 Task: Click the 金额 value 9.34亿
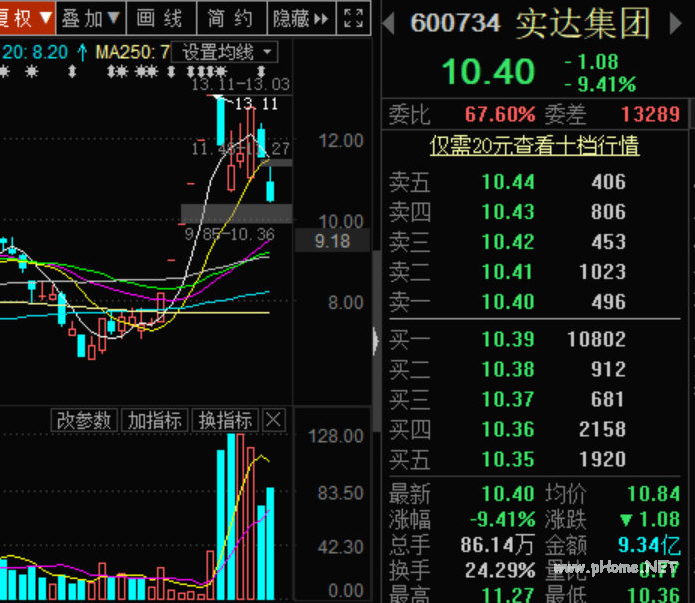(649, 545)
